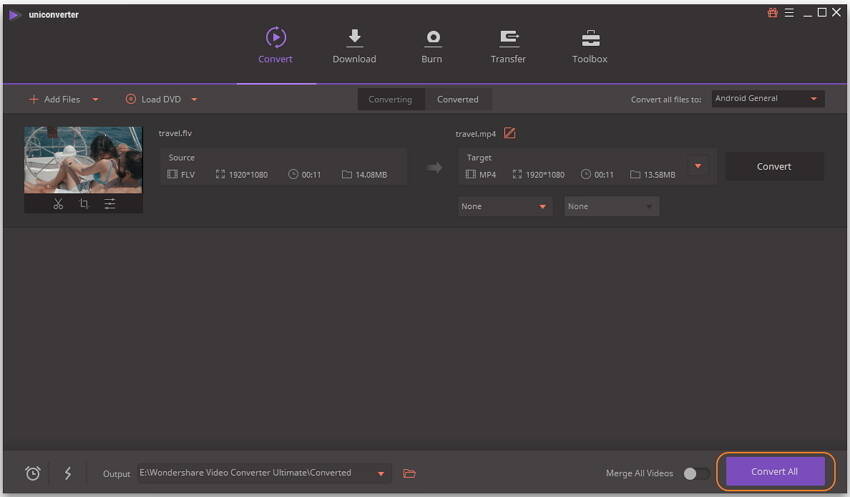Convert the travel.flv file
850x497 pixels.
pos(774,166)
